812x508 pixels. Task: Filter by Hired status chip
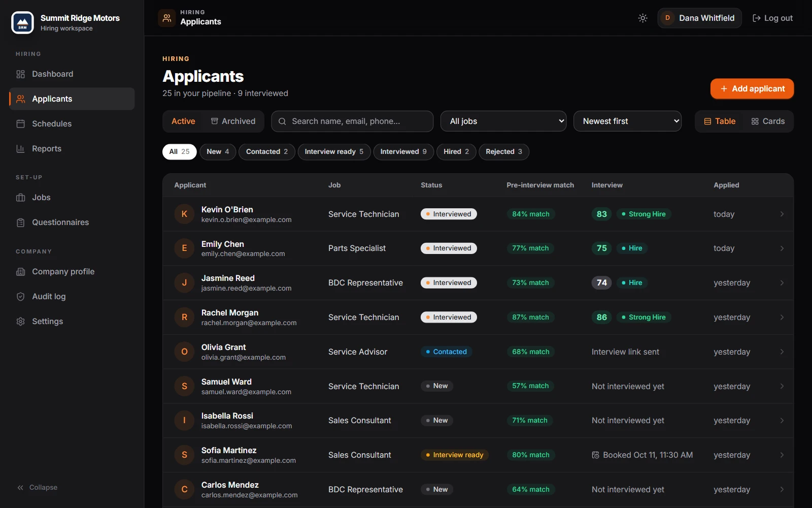pos(456,152)
